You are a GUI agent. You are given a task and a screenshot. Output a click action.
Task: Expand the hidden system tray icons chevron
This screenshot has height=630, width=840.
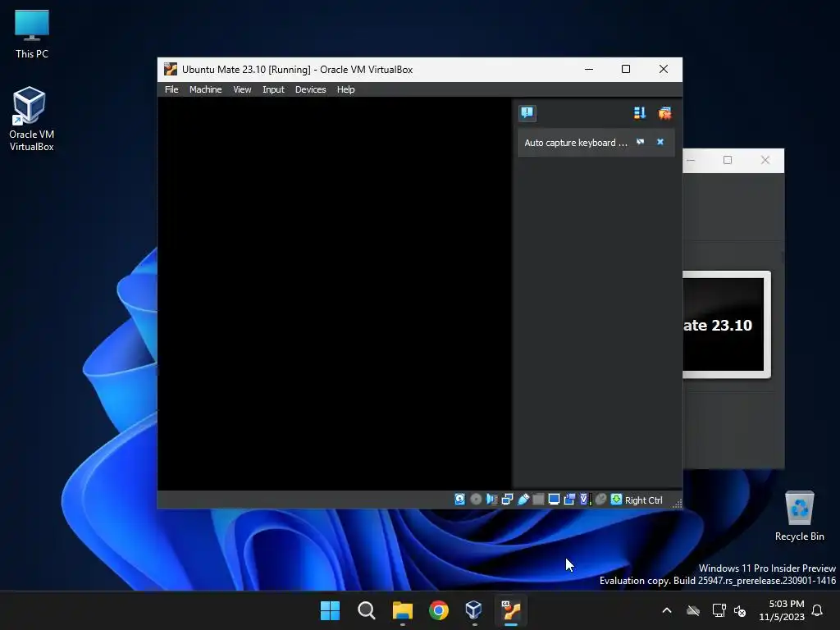(x=667, y=610)
